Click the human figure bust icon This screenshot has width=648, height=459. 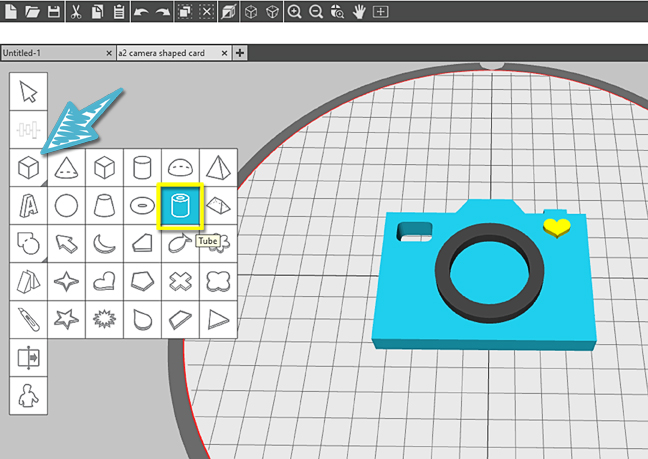[29, 395]
